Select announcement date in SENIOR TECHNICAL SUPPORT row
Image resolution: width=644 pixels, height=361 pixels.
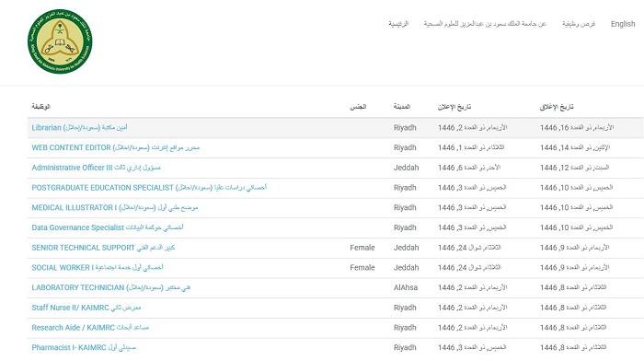point(469,248)
